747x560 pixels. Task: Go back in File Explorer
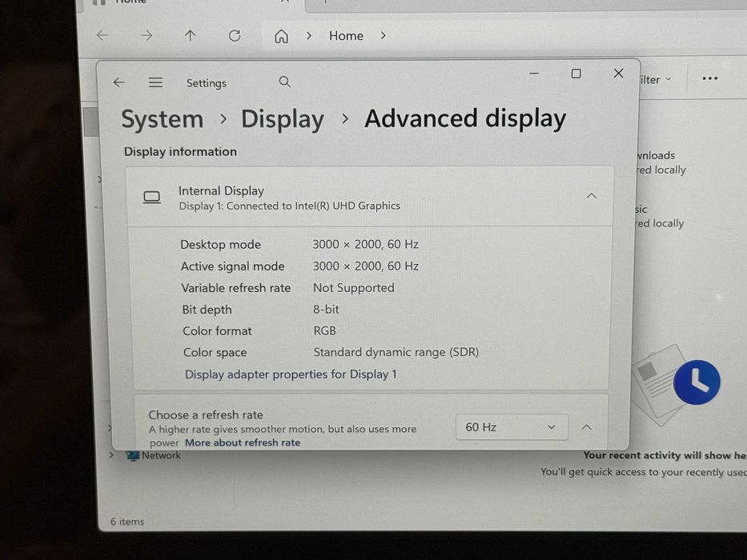[102, 35]
